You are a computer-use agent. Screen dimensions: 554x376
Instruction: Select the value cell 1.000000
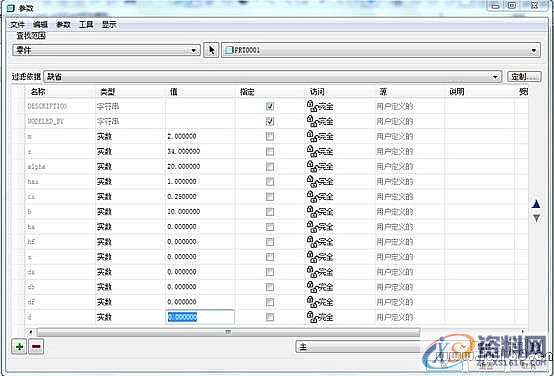(x=200, y=181)
